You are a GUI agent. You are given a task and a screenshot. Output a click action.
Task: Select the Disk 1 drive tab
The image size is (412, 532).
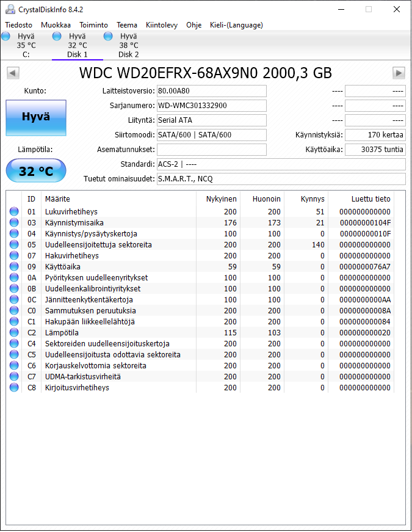tap(78, 45)
